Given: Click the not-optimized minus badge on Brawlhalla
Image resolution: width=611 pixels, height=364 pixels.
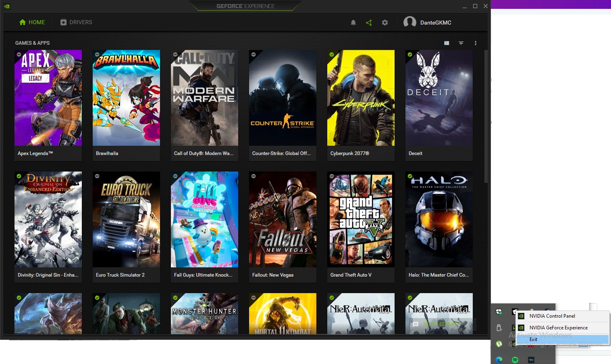Looking at the screenshot, I should 97,54.
